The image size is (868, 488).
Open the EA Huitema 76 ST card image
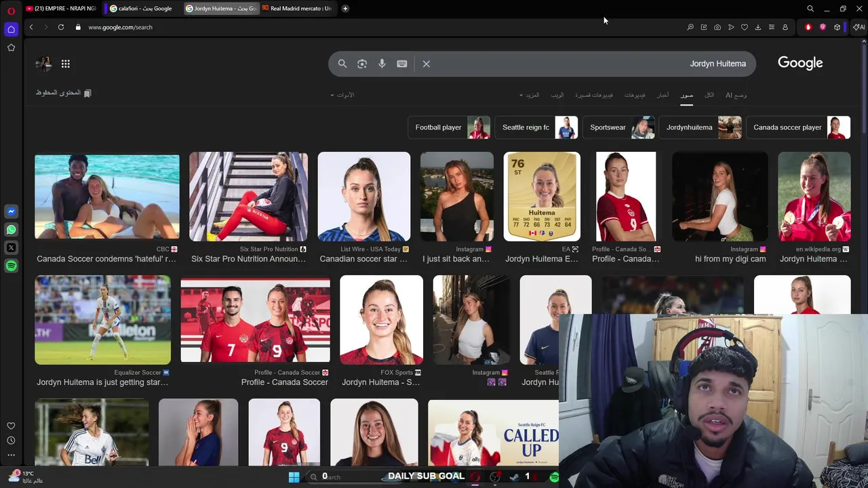542,197
